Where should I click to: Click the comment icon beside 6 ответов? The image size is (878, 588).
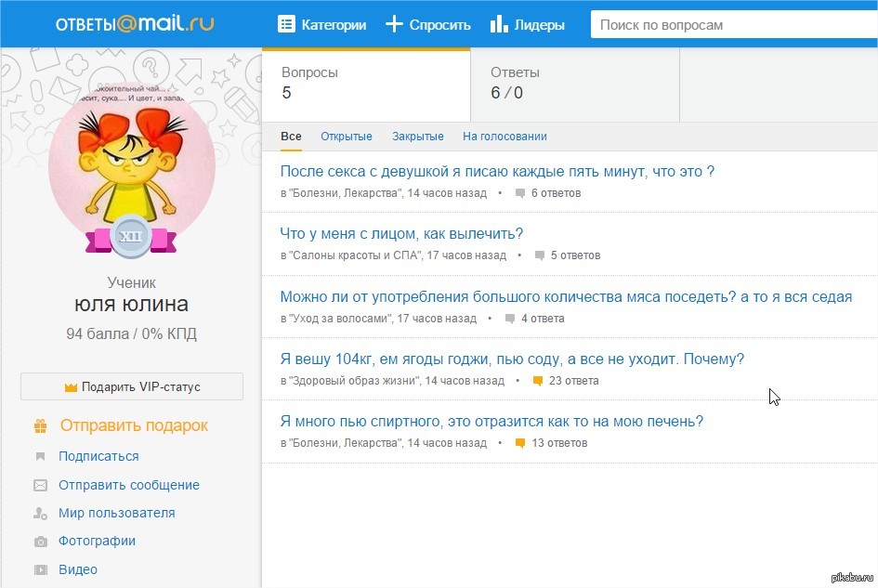(520, 193)
